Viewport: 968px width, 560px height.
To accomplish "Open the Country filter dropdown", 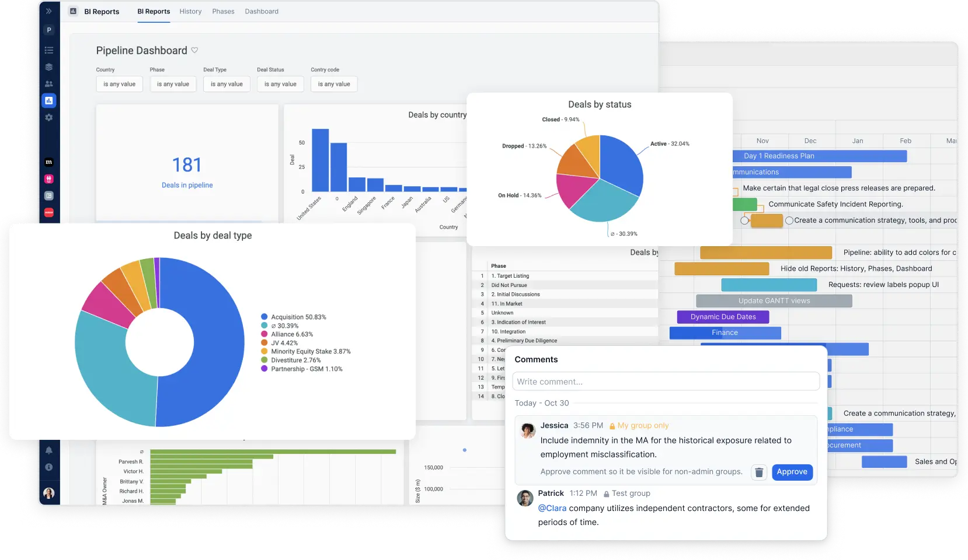I will point(120,84).
